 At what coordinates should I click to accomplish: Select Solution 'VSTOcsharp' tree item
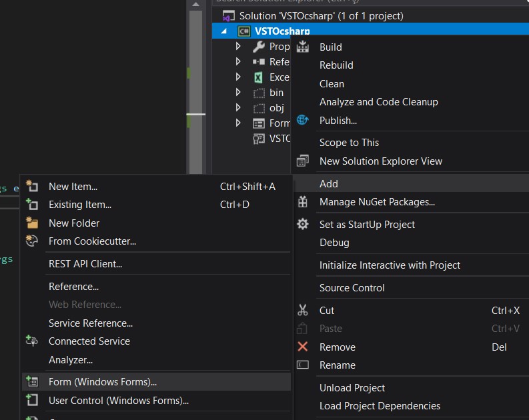coord(321,16)
